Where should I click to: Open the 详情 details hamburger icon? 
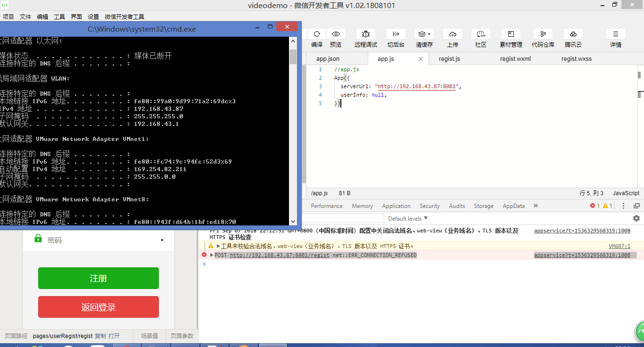click(x=616, y=34)
